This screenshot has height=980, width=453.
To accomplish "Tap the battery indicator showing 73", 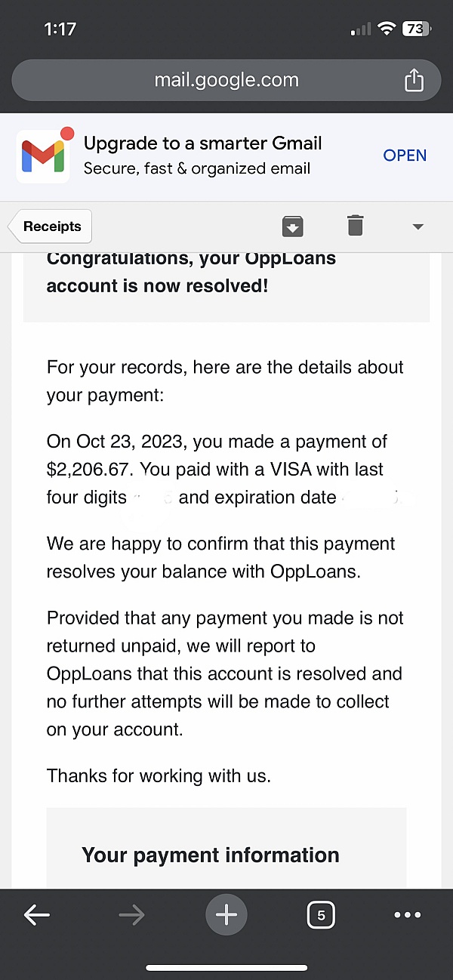I will coord(416,29).
